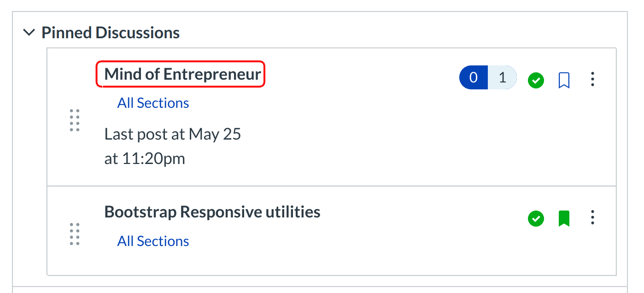Open the Bootstrap Responsive utilities discussion
This screenshot has height=293, width=644.
click(x=212, y=212)
